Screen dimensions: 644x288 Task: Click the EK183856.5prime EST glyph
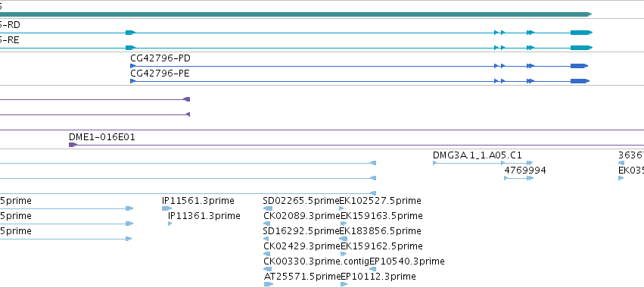344,239
